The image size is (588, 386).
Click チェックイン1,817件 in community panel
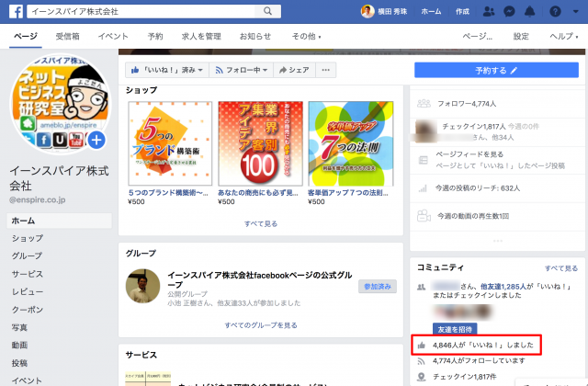(464, 377)
